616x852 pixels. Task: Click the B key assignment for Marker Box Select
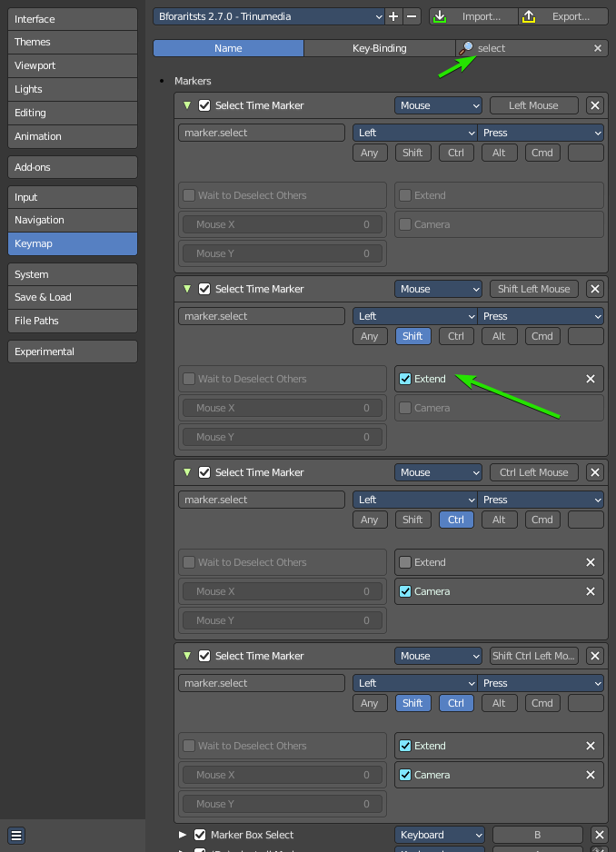tap(537, 835)
